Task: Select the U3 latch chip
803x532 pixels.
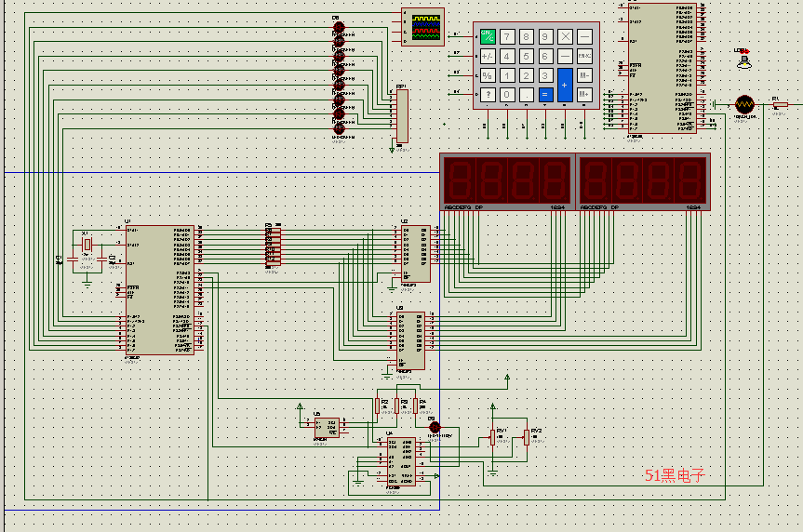Action: [x=410, y=340]
